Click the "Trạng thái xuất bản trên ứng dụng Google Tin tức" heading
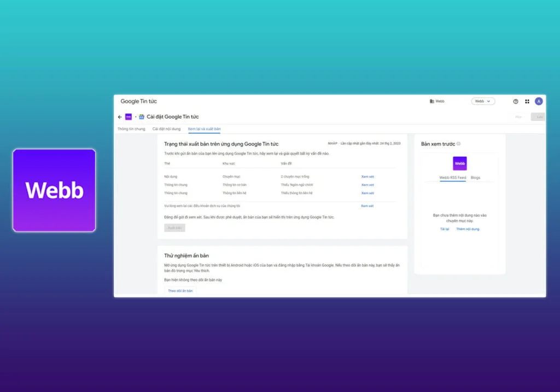This screenshot has width=560, height=392. click(221, 144)
